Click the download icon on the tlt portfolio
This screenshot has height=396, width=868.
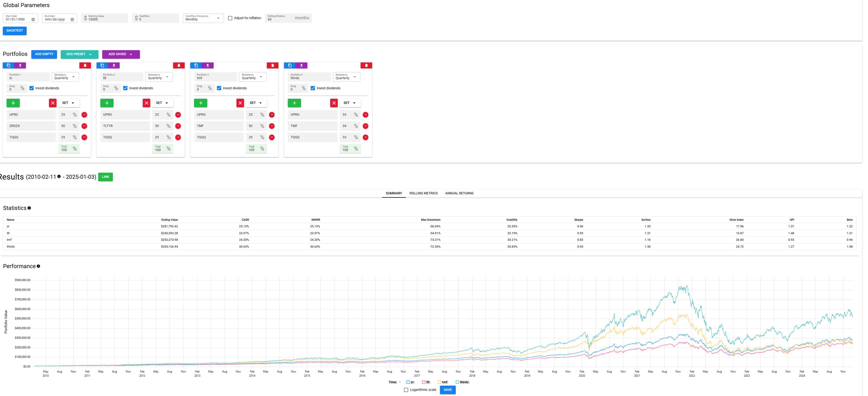(114, 65)
